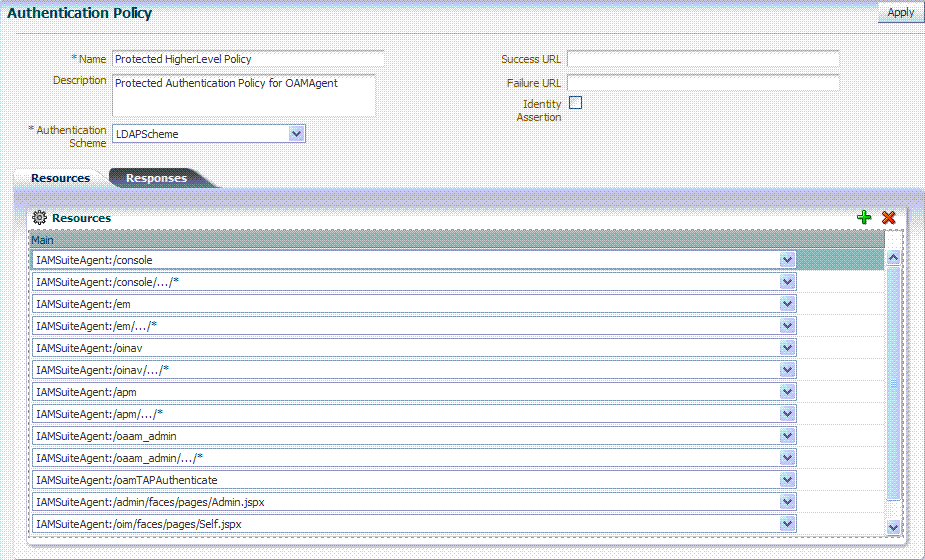Select the IAMSuiteAgent:/admin/faces/pages/Admin.jspx resource text
925x560 pixels.
(x=150, y=502)
